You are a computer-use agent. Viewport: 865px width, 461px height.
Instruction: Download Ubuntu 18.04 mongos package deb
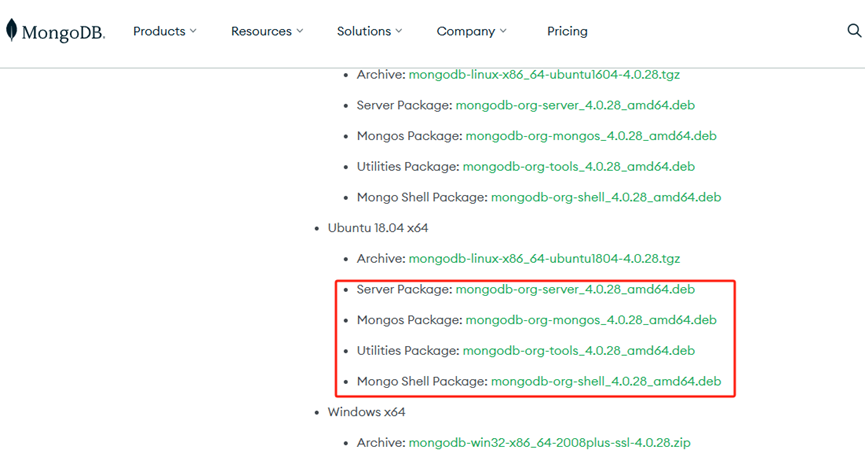point(591,320)
